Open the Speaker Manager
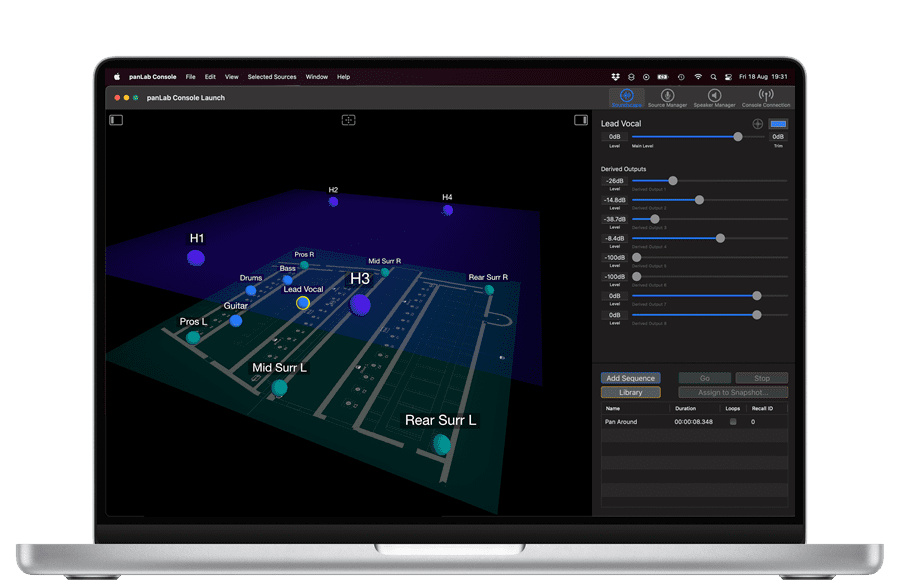Screen dimensions: 900x585 click(714, 98)
